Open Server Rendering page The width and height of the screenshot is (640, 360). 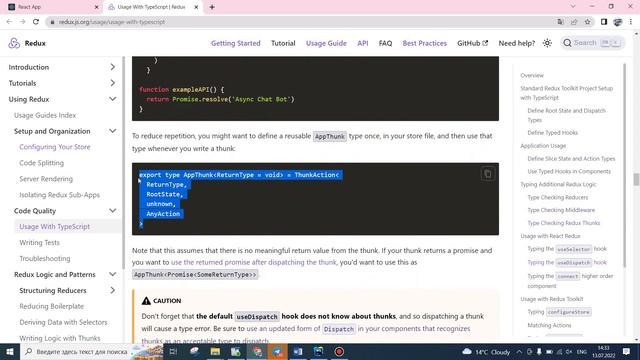click(46, 179)
